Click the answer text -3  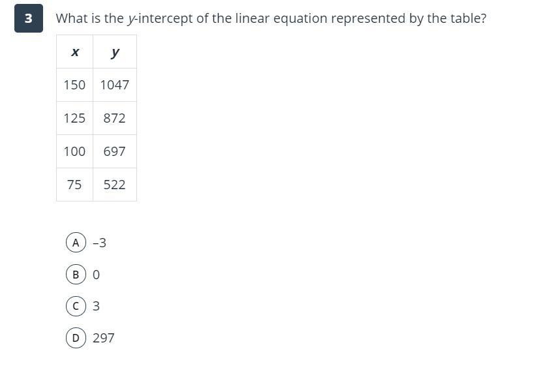pyautogui.click(x=99, y=243)
